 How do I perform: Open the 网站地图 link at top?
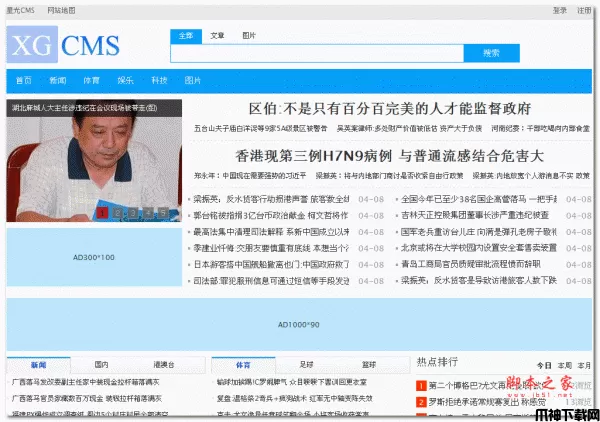pyautogui.click(x=60, y=10)
